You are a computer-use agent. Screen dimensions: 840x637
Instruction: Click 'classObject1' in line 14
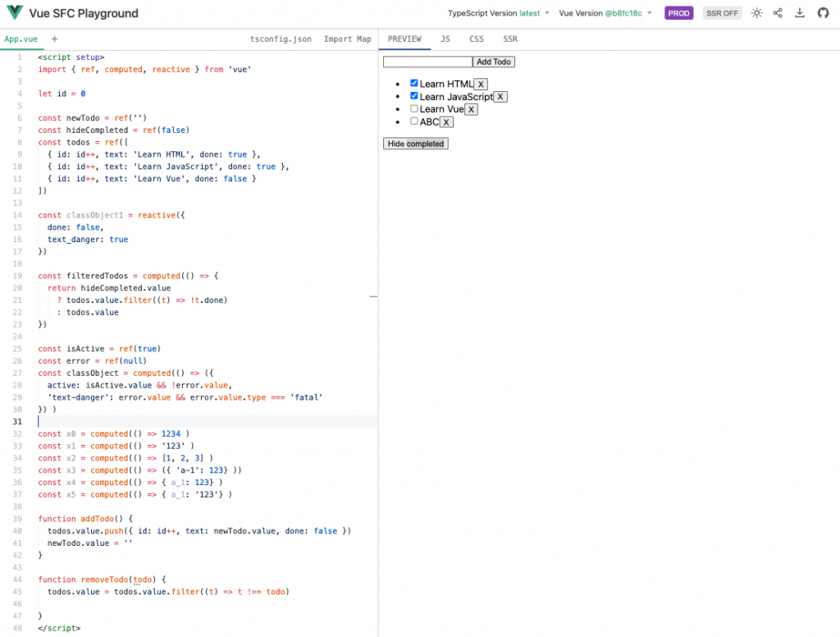(x=95, y=215)
